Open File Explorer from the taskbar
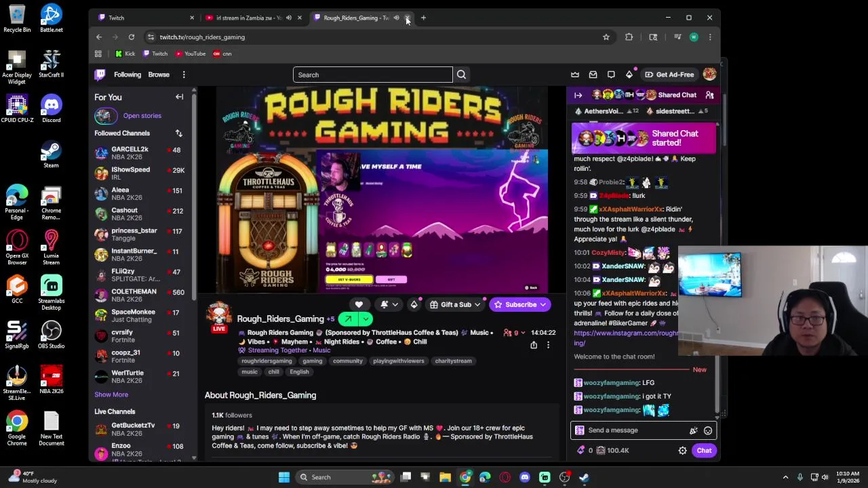This screenshot has height=488, width=868. pyautogui.click(x=446, y=477)
